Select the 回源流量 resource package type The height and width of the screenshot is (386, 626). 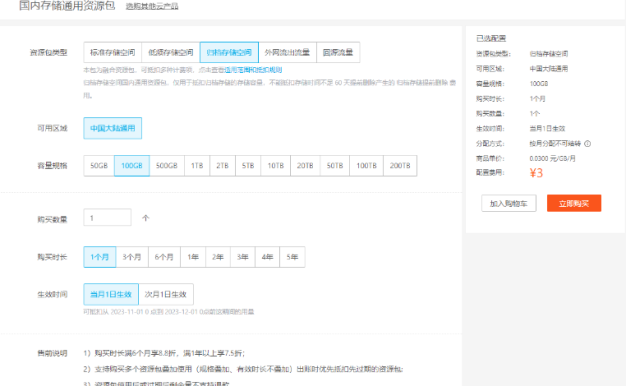[x=338, y=52]
